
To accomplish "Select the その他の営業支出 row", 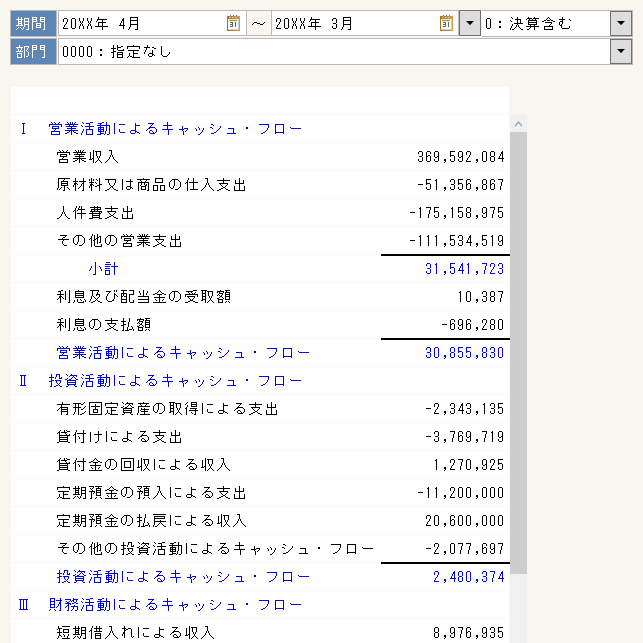I will click(260, 241).
